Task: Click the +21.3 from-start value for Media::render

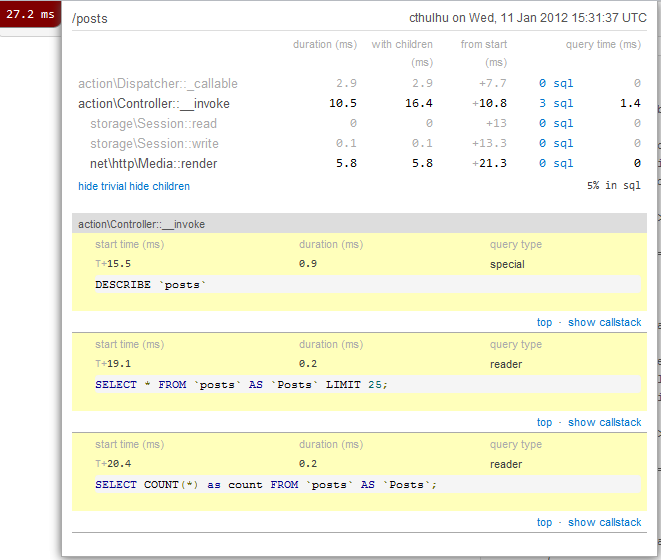Action: point(489,163)
